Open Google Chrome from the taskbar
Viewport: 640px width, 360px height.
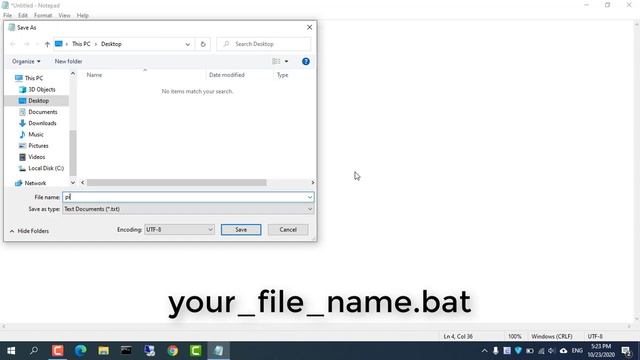click(173, 351)
